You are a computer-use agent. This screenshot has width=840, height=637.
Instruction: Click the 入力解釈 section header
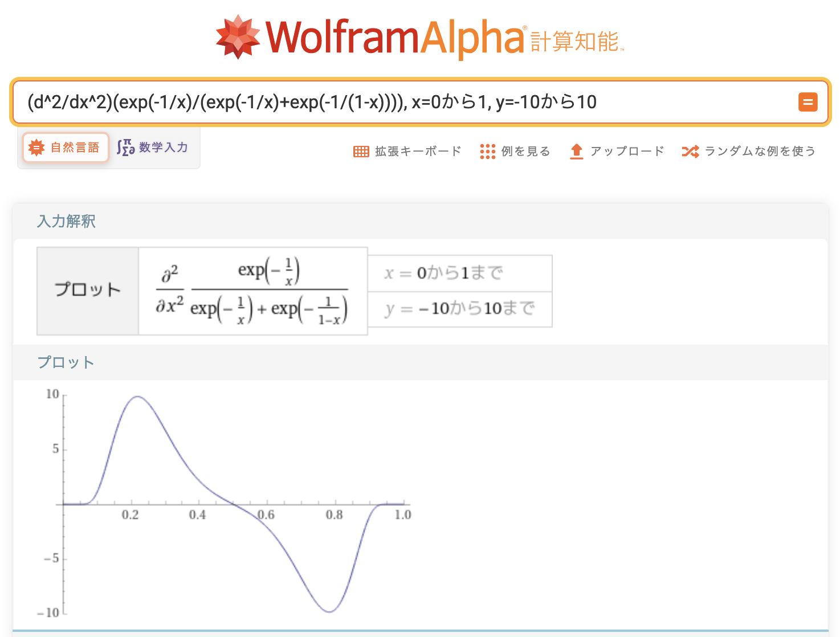(x=66, y=221)
